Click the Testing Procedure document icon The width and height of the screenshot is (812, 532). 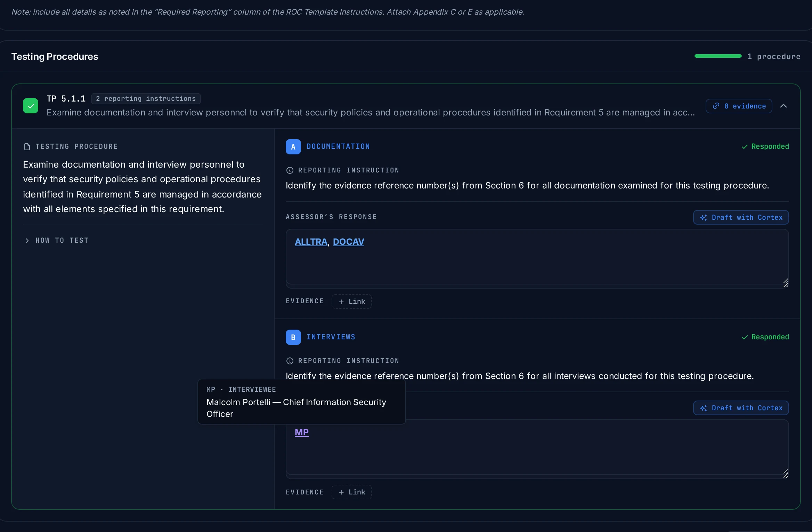point(27,146)
